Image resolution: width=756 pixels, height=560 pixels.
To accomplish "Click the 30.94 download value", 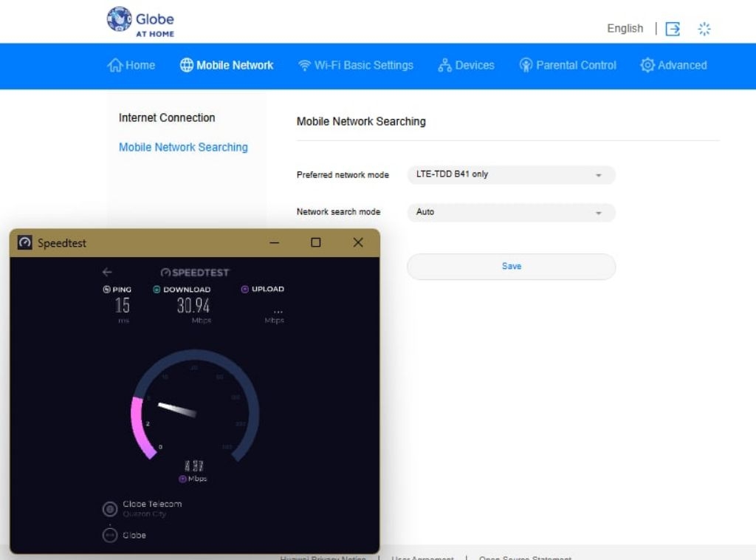I will coord(193,306).
